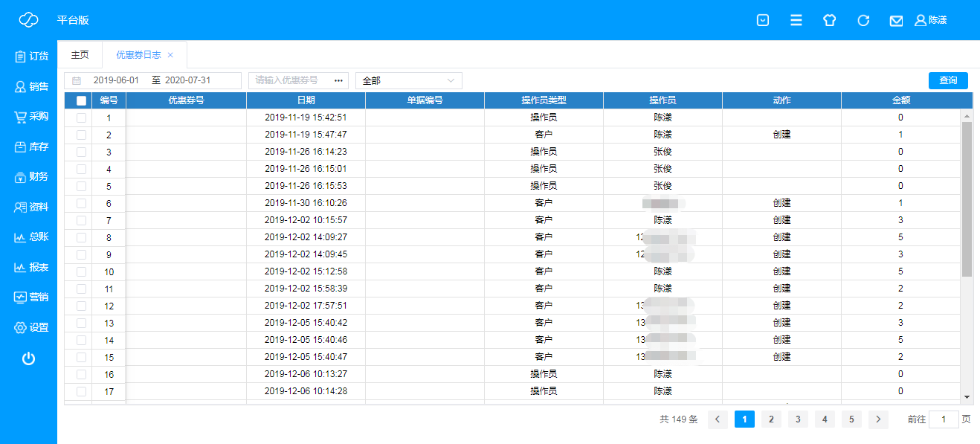Image resolution: width=980 pixels, height=444 pixels.
Task: Click the cloud logo icon
Action: coord(28,20)
